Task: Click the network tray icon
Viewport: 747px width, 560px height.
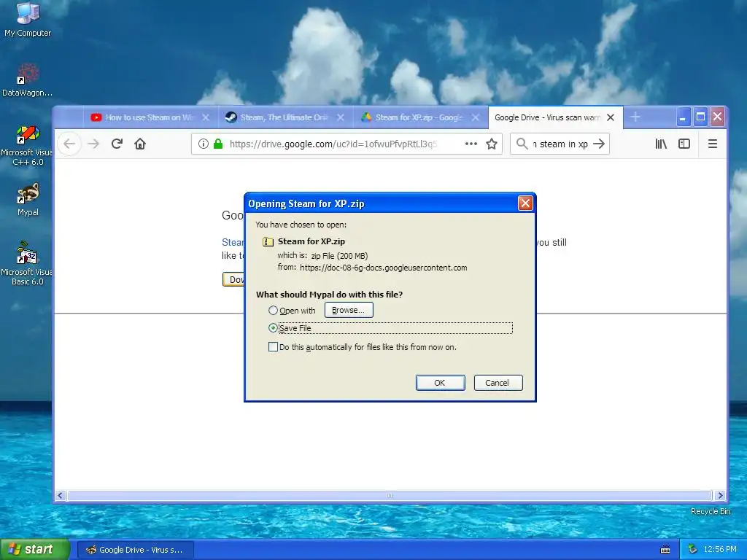Action: 692,550
